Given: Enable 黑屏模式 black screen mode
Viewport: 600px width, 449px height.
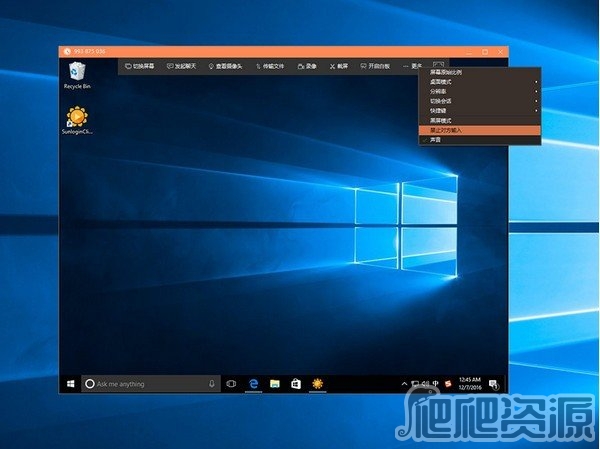Looking at the screenshot, I should click(440, 120).
